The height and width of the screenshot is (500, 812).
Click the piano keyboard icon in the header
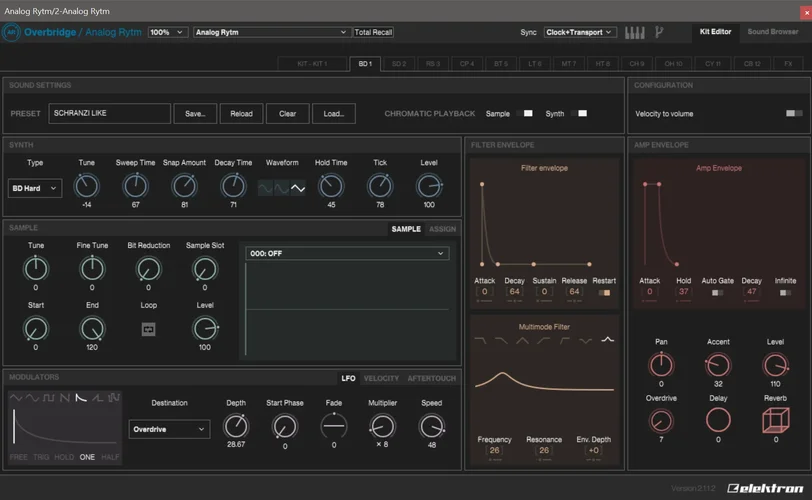tap(635, 32)
